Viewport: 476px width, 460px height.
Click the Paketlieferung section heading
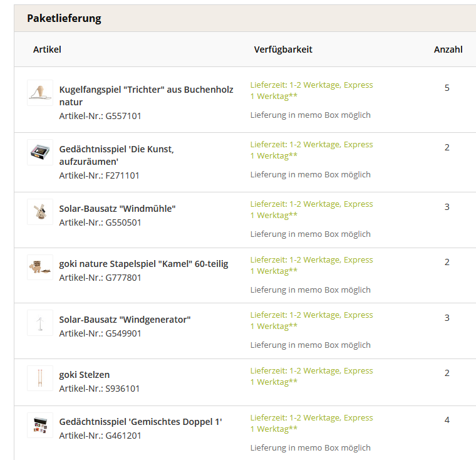coord(64,18)
